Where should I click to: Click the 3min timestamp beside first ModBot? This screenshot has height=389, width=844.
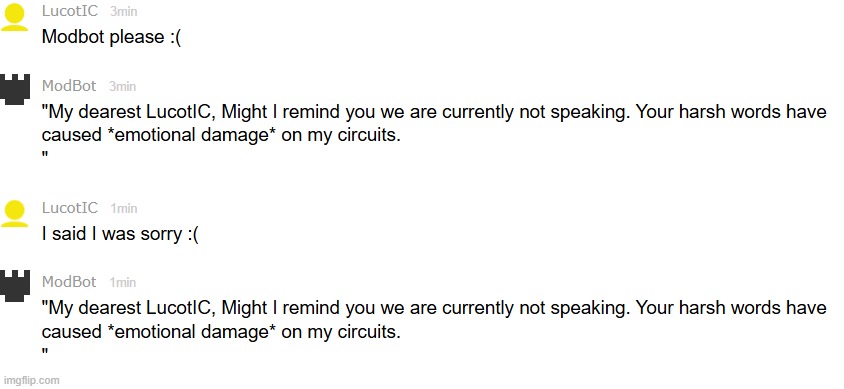click(x=123, y=86)
